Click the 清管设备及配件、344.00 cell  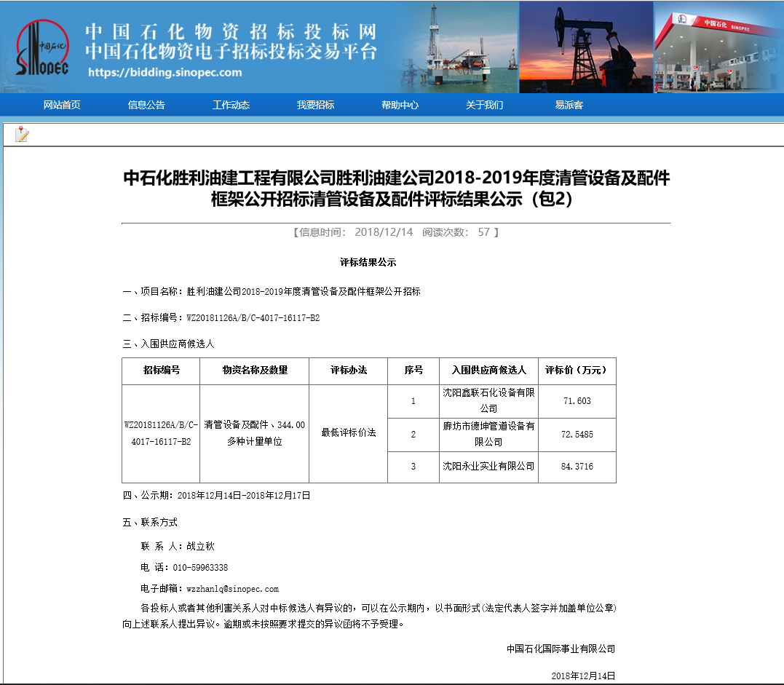tap(255, 434)
